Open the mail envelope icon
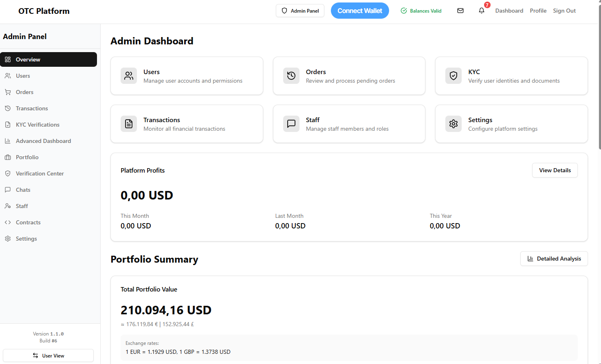The height and width of the screenshot is (364, 601). click(460, 11)
